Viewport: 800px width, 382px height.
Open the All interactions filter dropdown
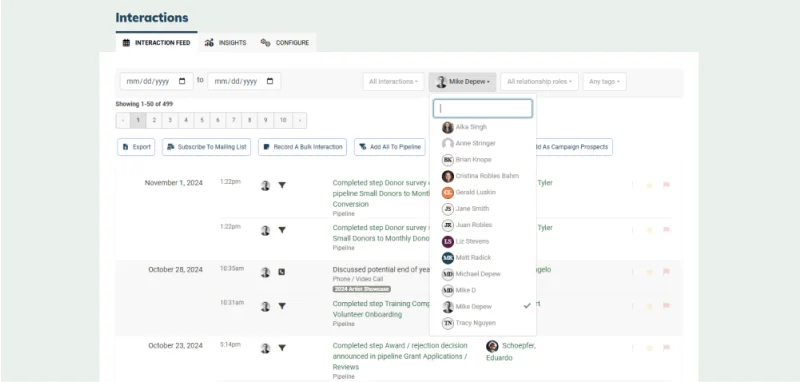pyautogui.click(x=393, y=82)
